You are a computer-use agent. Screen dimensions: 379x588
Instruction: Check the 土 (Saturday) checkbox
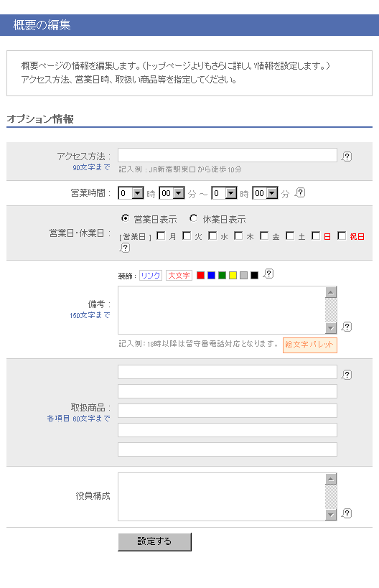pos(290,235)
